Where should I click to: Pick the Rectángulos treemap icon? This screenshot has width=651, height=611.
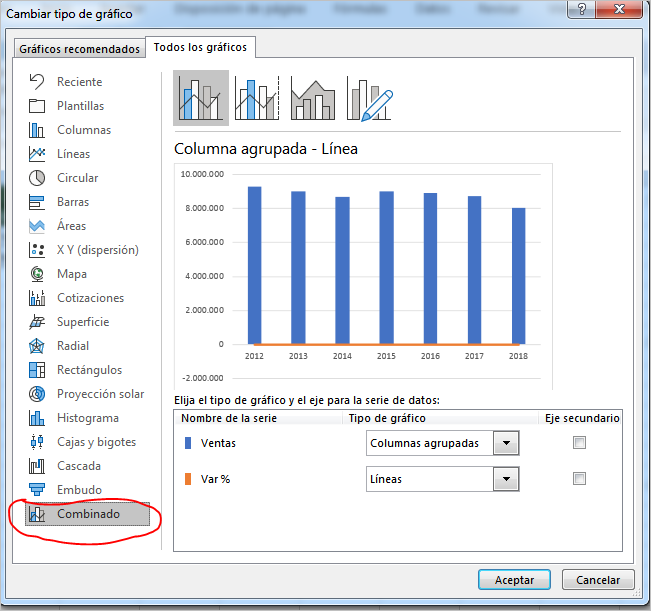[37, 370]
